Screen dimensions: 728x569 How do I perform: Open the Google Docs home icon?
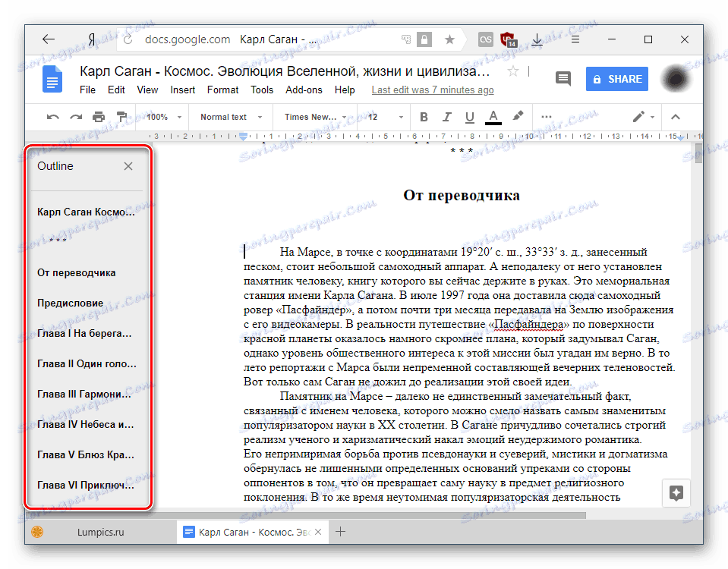[52, 80]
